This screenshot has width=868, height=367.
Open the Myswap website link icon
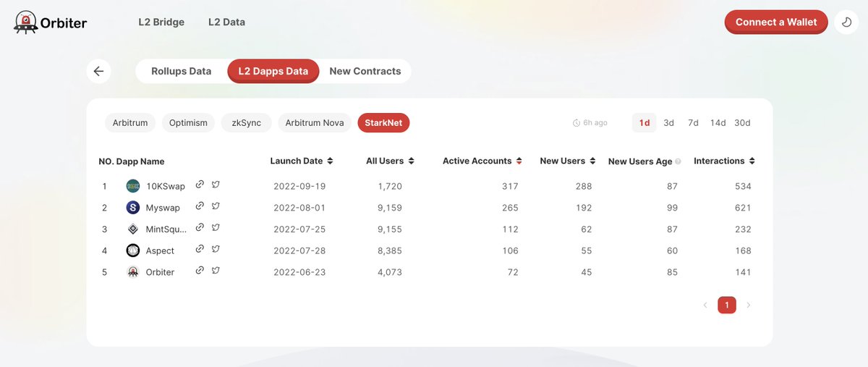[200, 207]
